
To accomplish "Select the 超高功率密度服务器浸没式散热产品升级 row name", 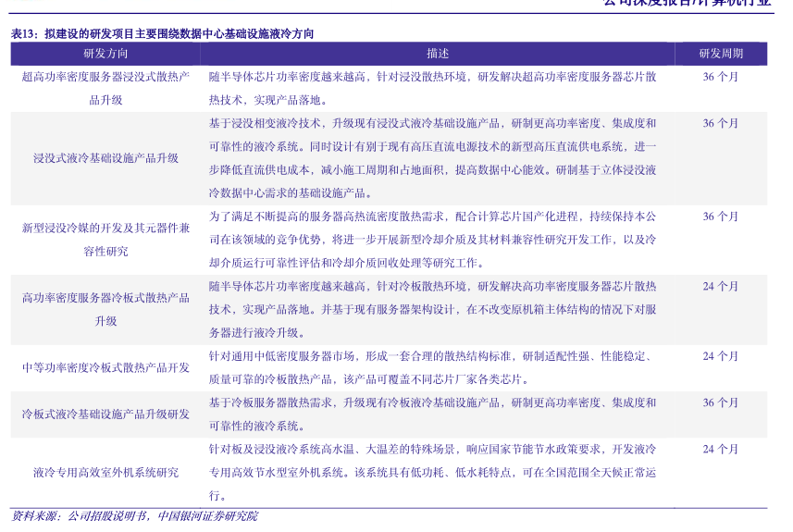I will coord(105,88).
